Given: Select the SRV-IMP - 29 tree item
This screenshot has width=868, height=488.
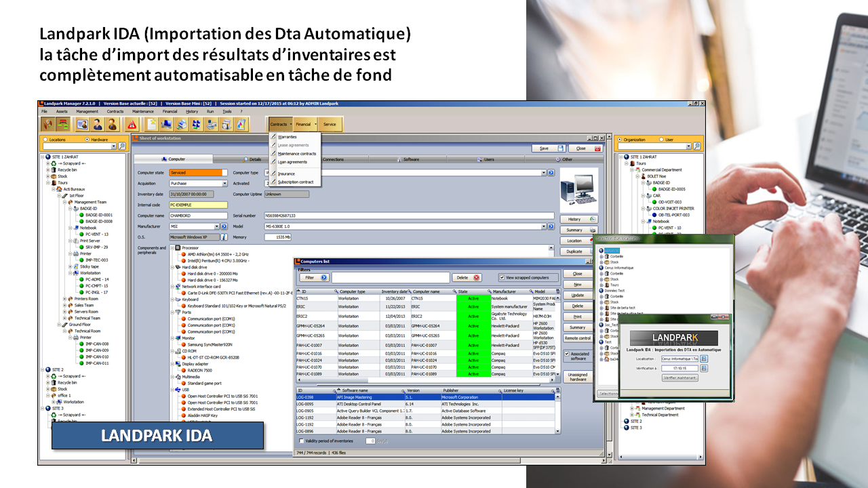Looking at the screenshot, I should 96,247.
